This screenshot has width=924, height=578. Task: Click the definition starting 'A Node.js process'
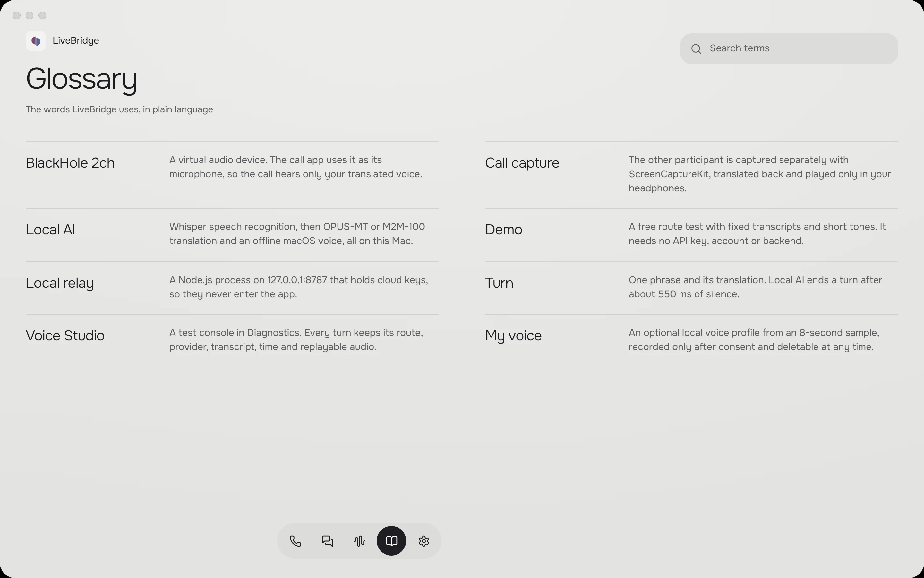[299, 287]
